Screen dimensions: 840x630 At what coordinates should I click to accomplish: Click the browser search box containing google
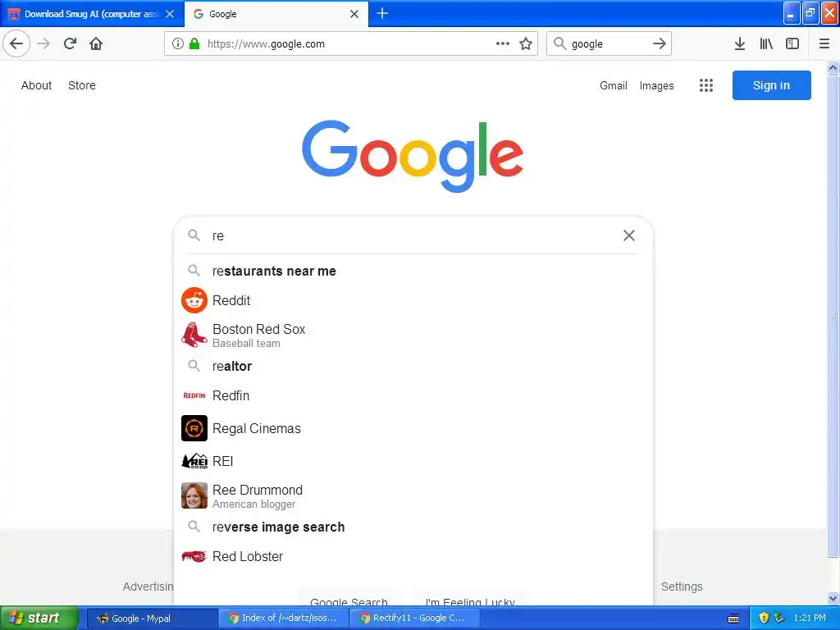609,44
